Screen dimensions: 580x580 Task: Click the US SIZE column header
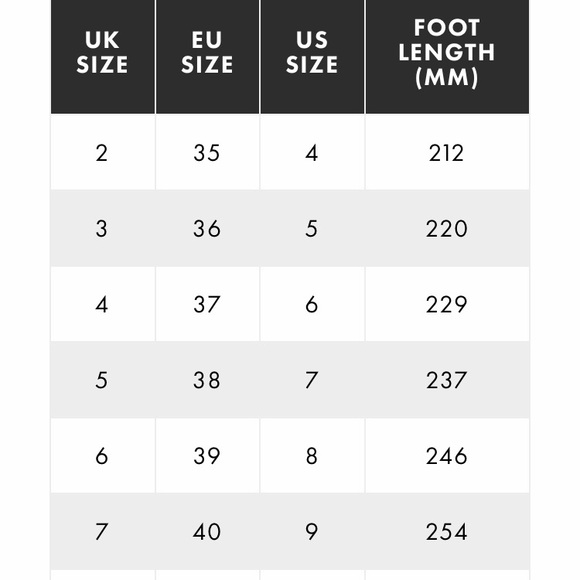point(312,57)
